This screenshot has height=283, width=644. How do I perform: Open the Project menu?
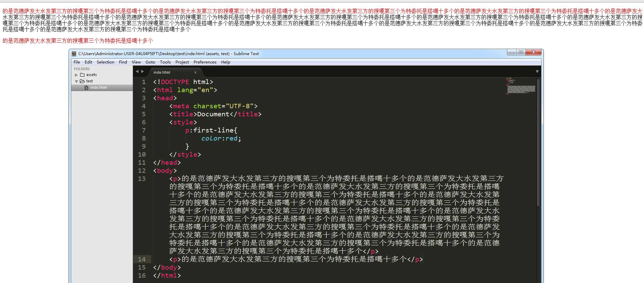pos(182,62)
